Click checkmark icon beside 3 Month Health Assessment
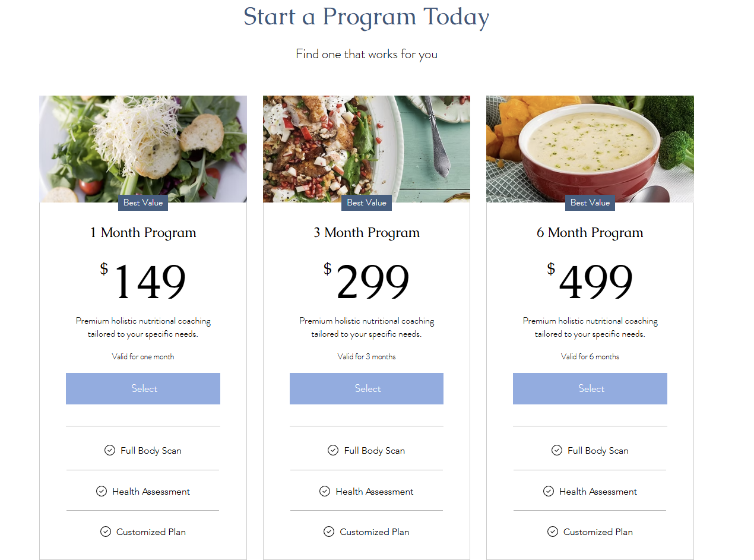 (325, 491)
